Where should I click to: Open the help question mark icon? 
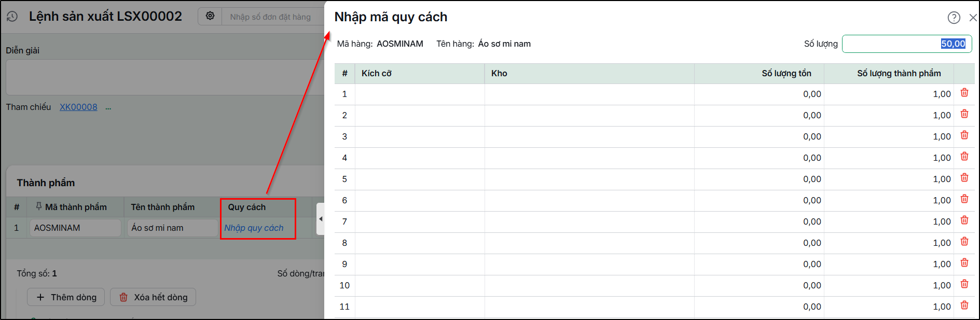click(954, 18)
